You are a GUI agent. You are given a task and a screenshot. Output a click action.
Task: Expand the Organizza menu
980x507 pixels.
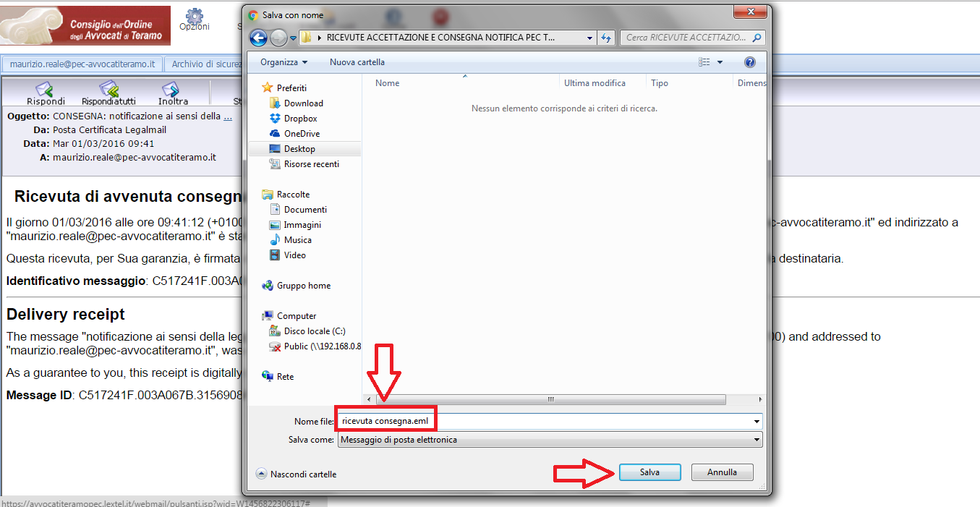click(x=284, y=62)
